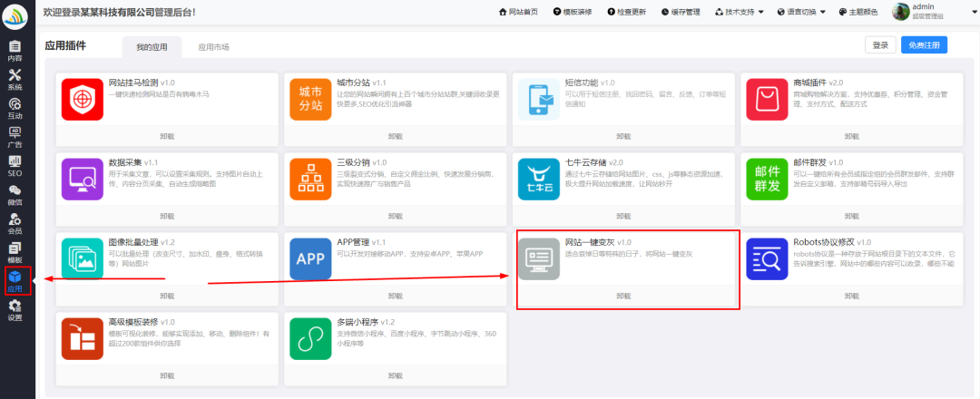Image resolution: width=980 pixels, height=399 pixels.
Task: Open the 城市分站 plugin icon
Action: 310,99
